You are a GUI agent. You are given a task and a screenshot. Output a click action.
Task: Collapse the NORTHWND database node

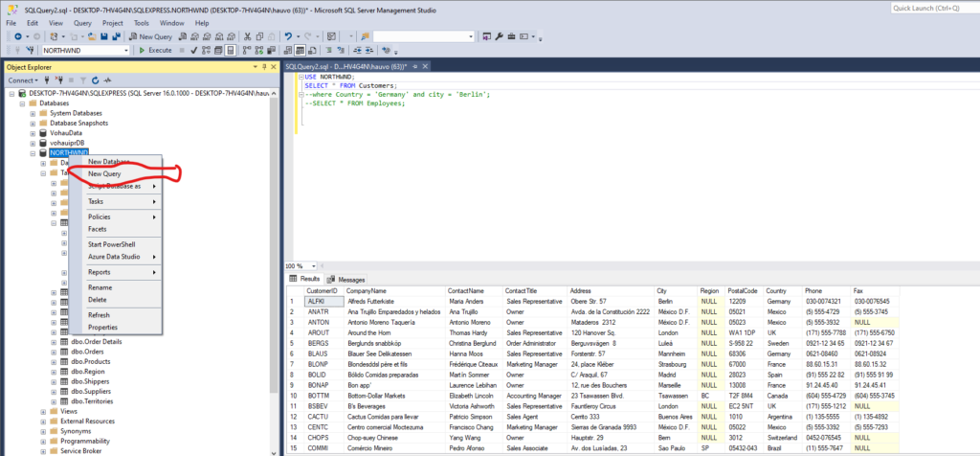coord(33,152)
